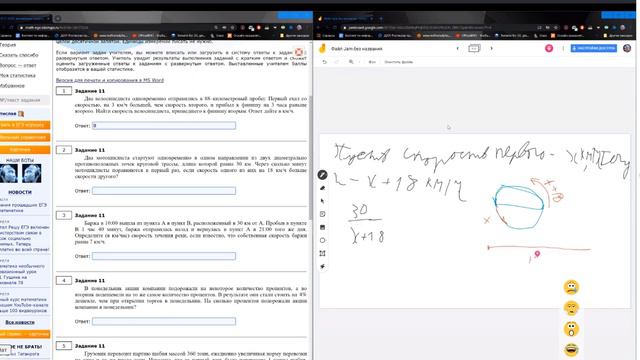
Task: Select task number box 4
Action: click(x=64, y=280)
